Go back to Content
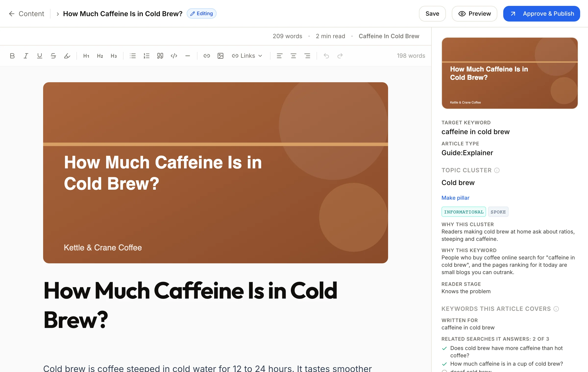The image size is (588, 372). (26, 14)
